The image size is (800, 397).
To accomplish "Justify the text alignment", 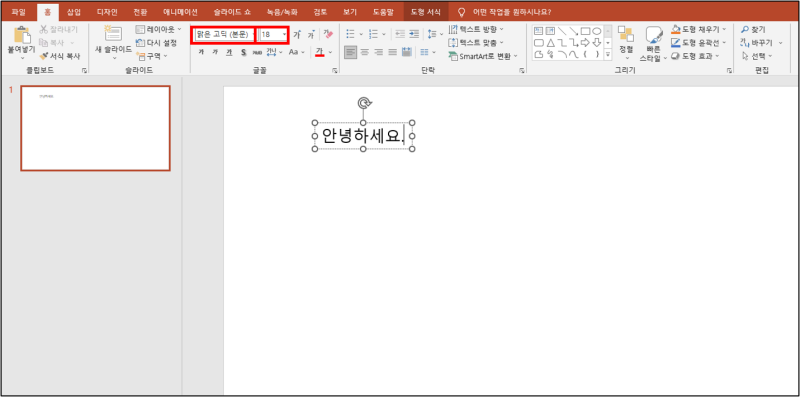I will [x=392, y=52].
